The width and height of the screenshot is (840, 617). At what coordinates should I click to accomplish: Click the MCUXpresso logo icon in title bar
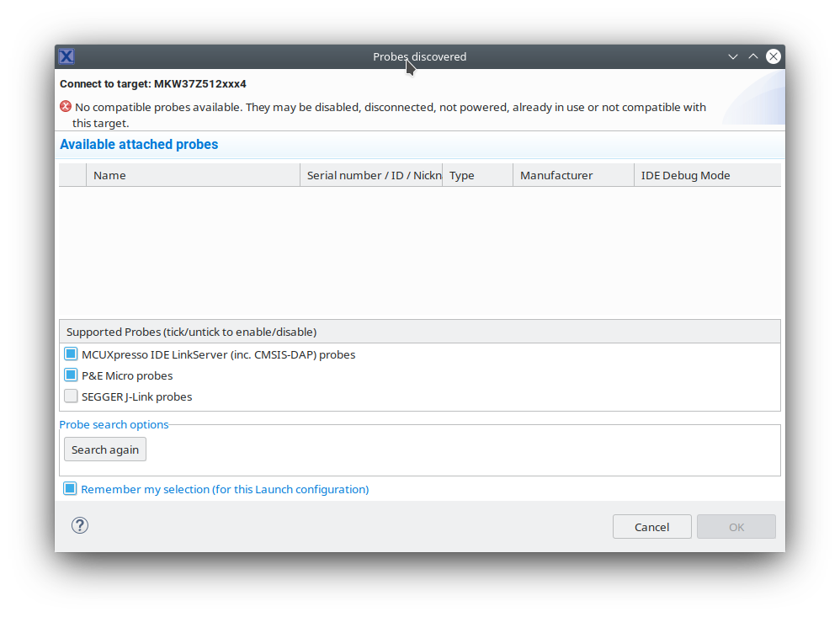(x=66, y=56)
